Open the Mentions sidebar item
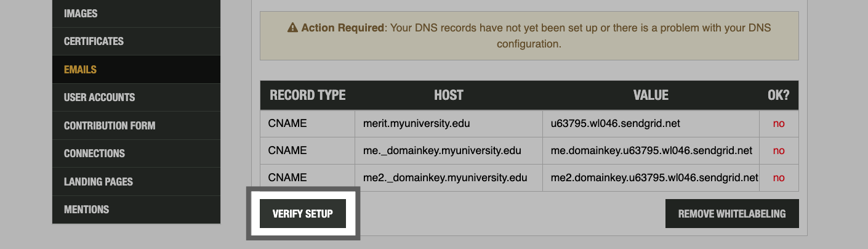The height and width of the screenshot is (249, 868). tap(86, 210)
